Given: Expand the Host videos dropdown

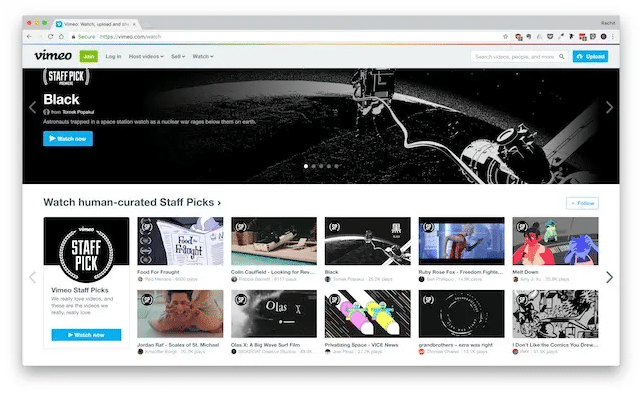Looking at the screenshot, I should point(146,56).
